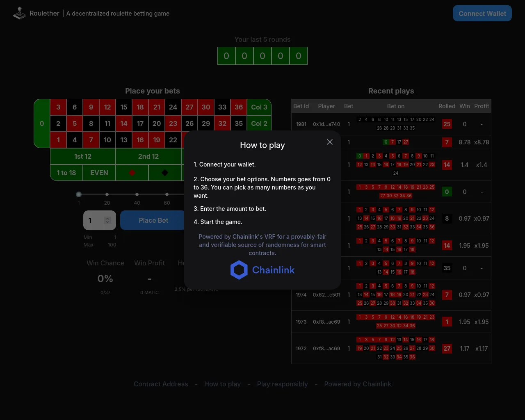The width and height of the screenshot is (525, 420).
Task: Select number 14 on the roulette board
Action: (x=124, y=123)
